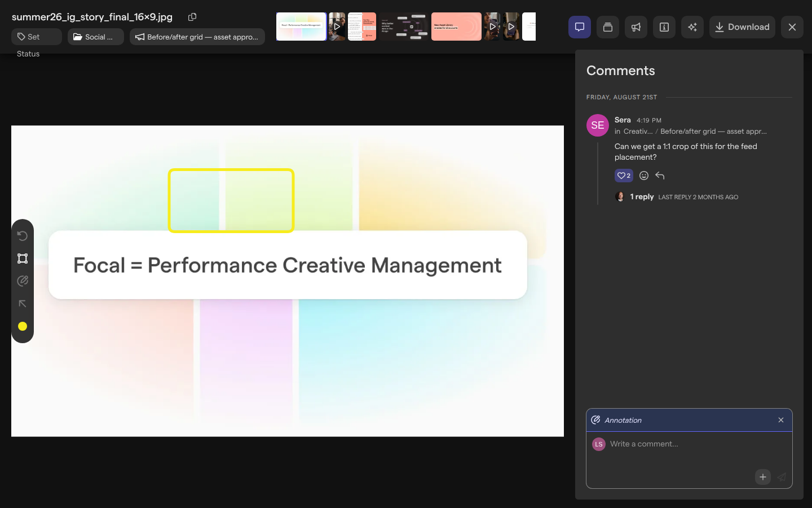The height and width of the screenshot is (508, 812).
Task: Click the summer26_ig_story_final_16×9.jpg file name
Action: coord(92,17)
